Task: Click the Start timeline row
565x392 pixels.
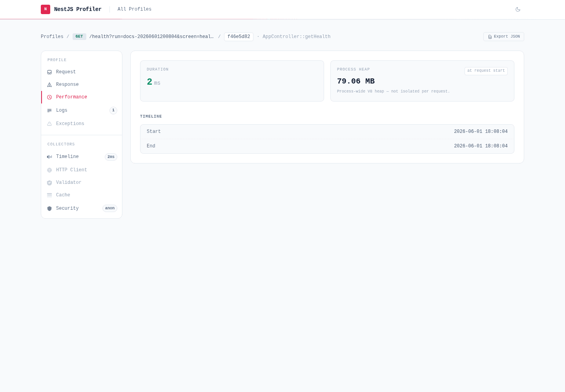Action: click(x=327, y=132)
